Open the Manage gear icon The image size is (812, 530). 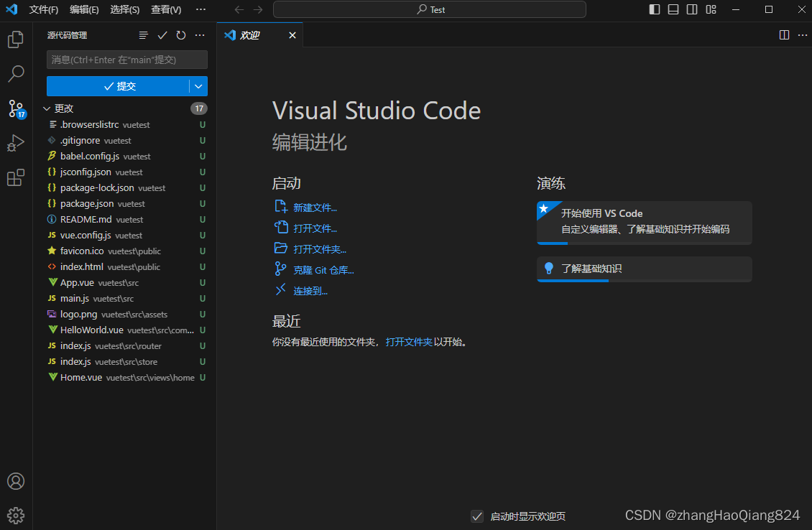pos(16,516)
